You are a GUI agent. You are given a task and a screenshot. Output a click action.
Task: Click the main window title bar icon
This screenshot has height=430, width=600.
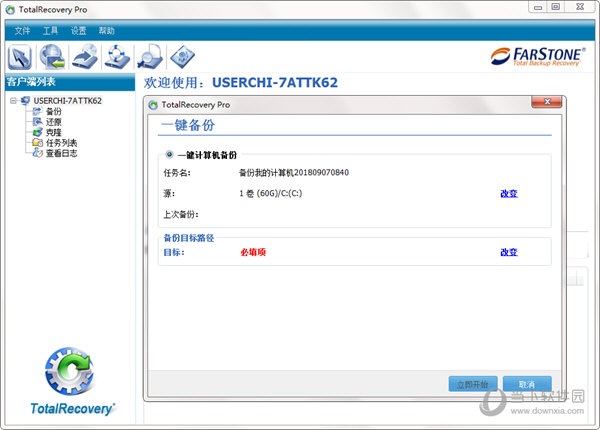[x=10, y=10]
